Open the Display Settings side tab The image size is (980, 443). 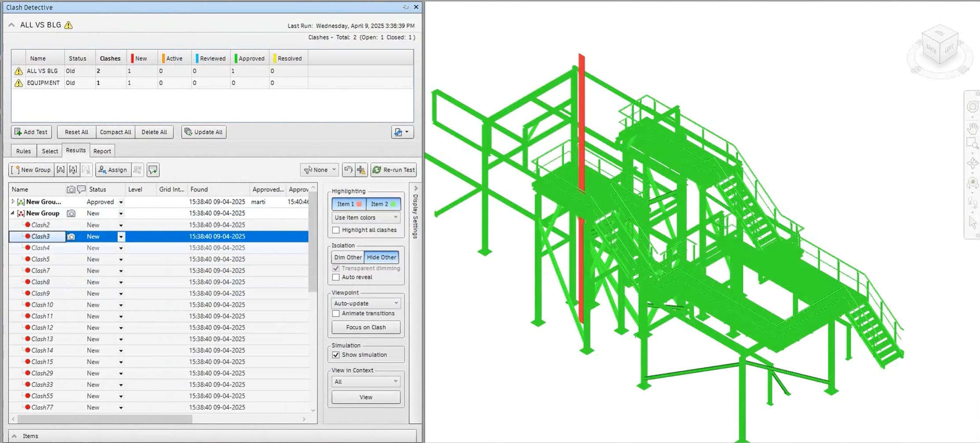pyautogui.click(x=415, y=216)
